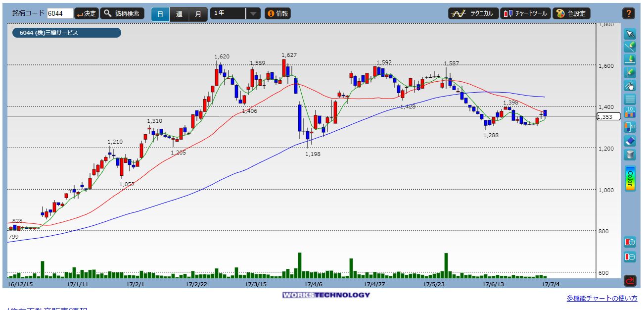Click the trash can delete icon
The image size is (644, 310).
pyautogui.click(x=630, y=155)
